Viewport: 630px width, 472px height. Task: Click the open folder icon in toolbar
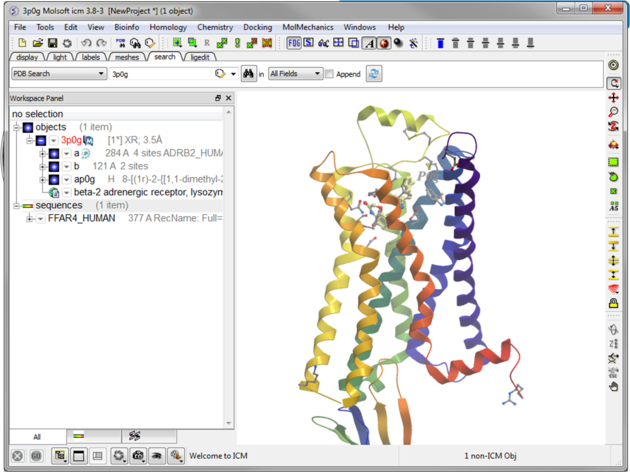pos(36,43)
